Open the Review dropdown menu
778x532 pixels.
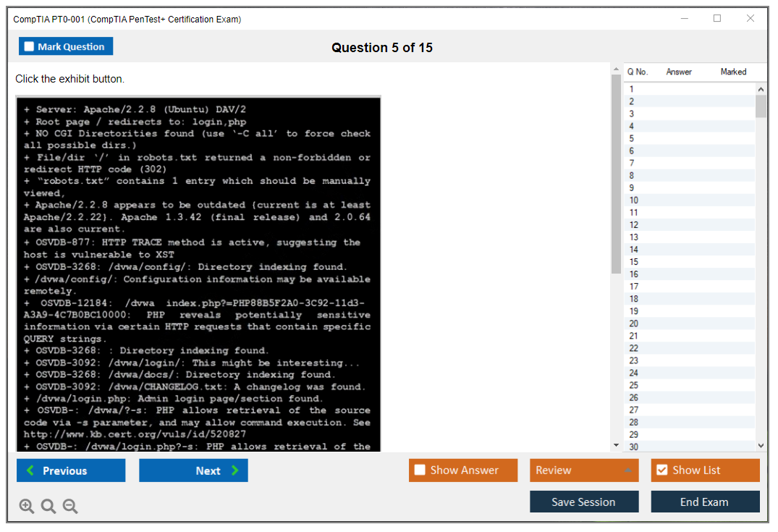[x=583, y=470]
